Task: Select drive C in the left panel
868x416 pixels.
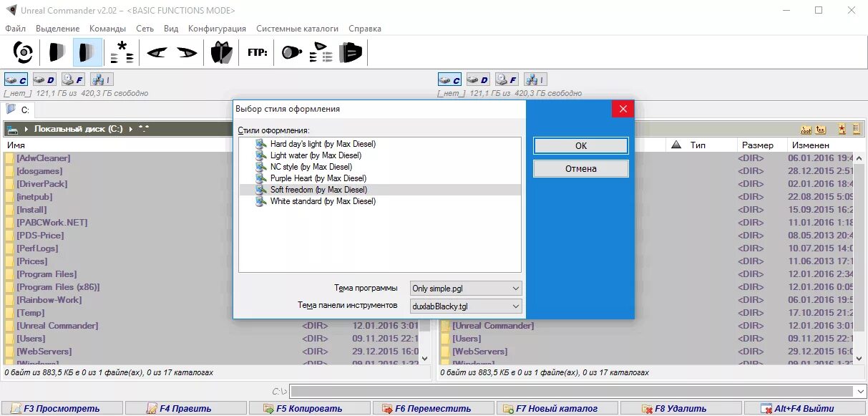Action: pos(16,79)
